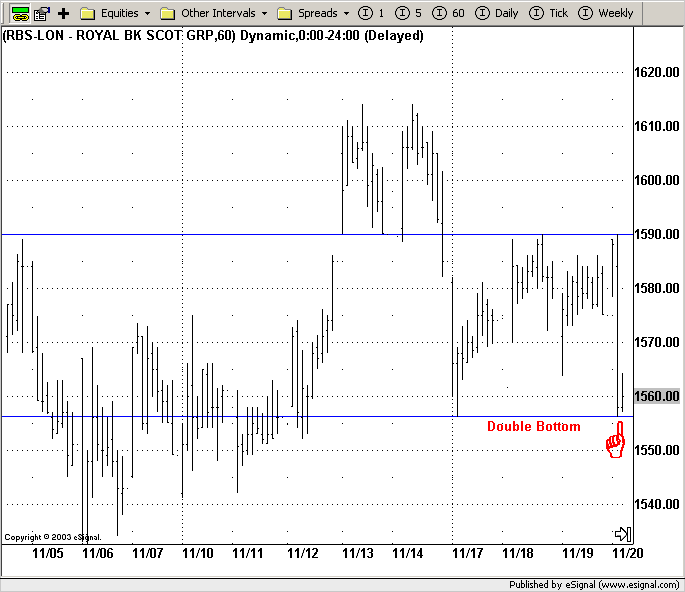Expand the Spreads dropdown arrow
685x592 pixels.
pyautogui.click(x=346, y=14)
